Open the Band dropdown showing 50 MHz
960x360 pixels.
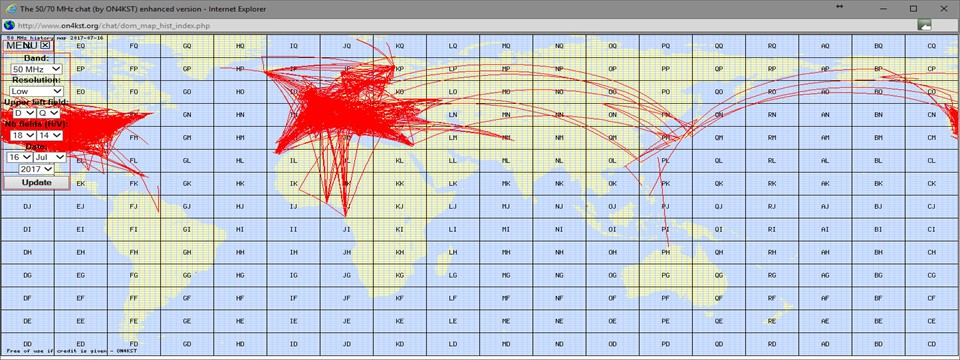point(36,69)
